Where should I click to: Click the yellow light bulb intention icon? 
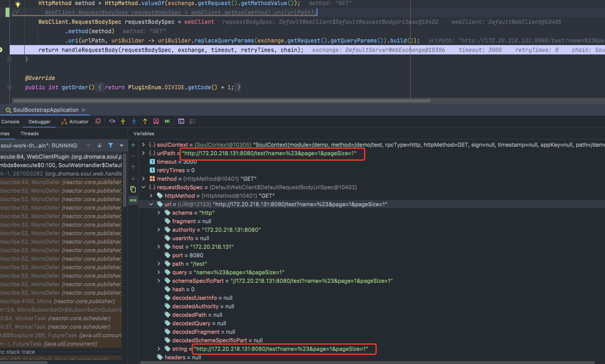click(x=17, y=4)
